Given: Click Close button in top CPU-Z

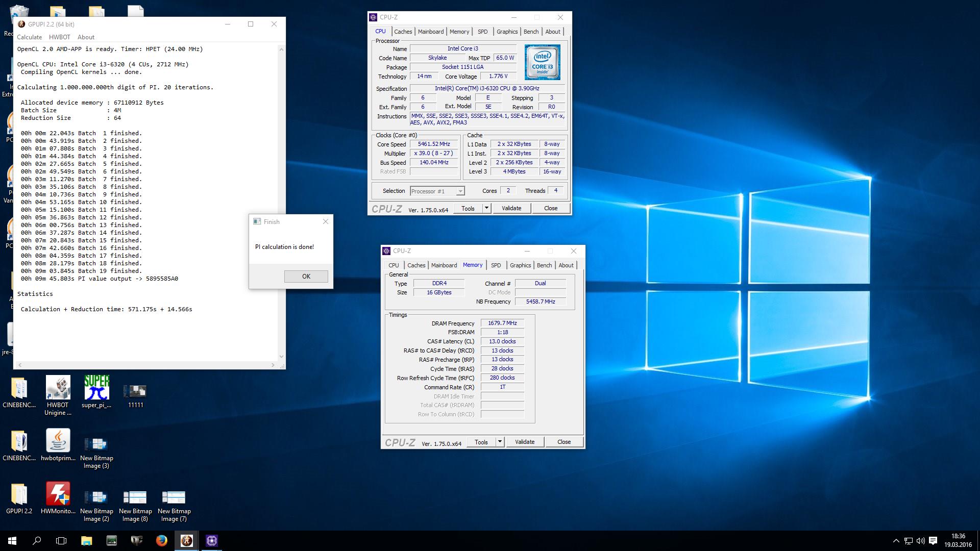Looking at the screenshot, I should [551, 208].
